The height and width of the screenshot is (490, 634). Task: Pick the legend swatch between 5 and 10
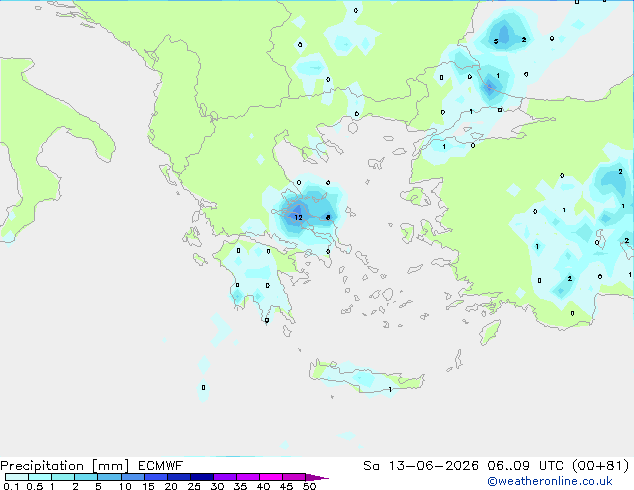point(110,477)
